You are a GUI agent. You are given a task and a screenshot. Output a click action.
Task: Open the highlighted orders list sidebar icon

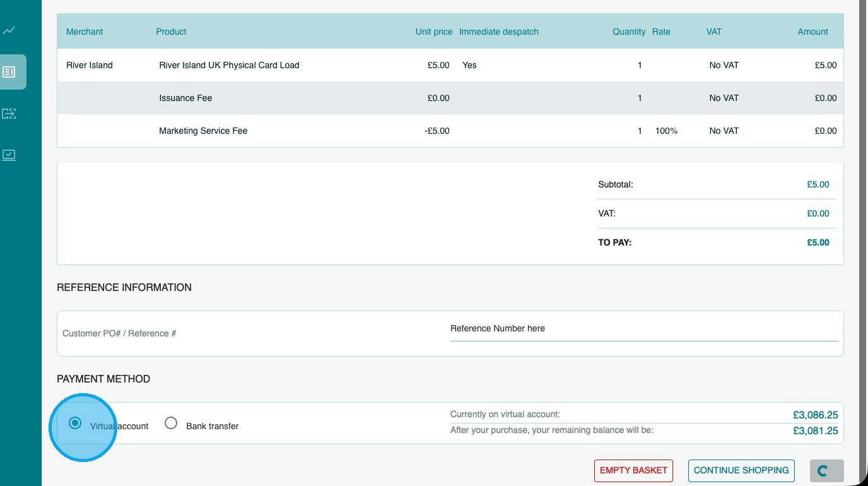pos(9,72)
